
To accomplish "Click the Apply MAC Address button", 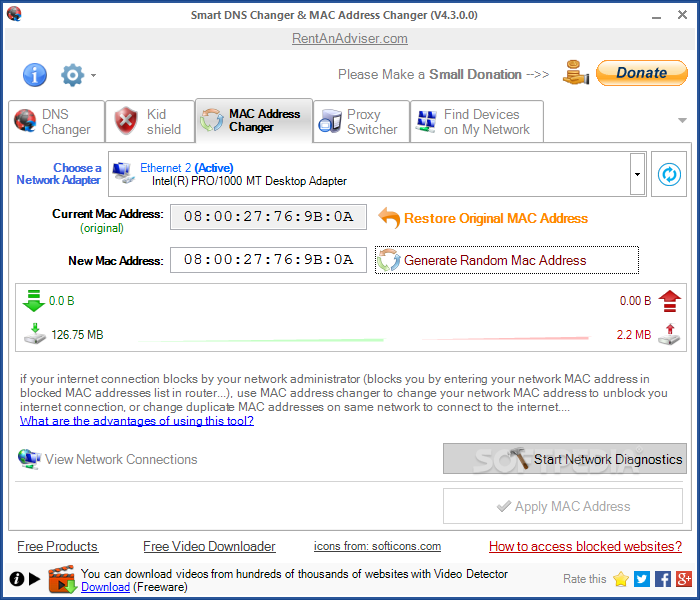I will [563, 506].
